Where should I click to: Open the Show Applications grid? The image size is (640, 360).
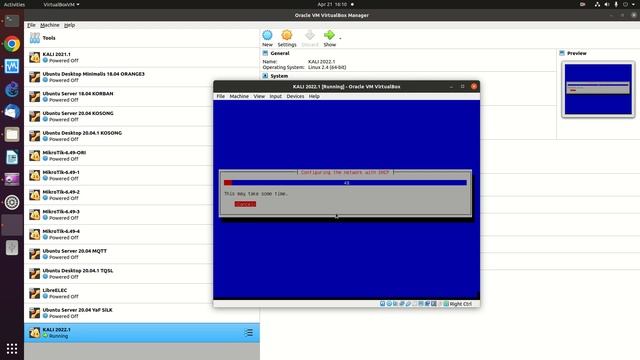click(x=12, y=349)
